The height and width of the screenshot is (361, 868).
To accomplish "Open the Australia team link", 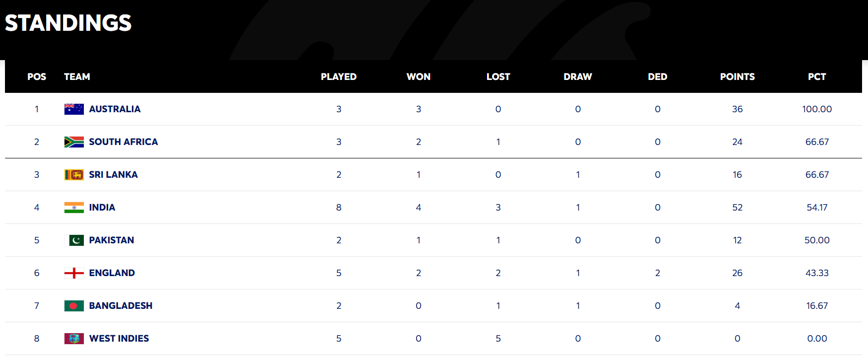I will pyautogui.click(x=115, y=109).
